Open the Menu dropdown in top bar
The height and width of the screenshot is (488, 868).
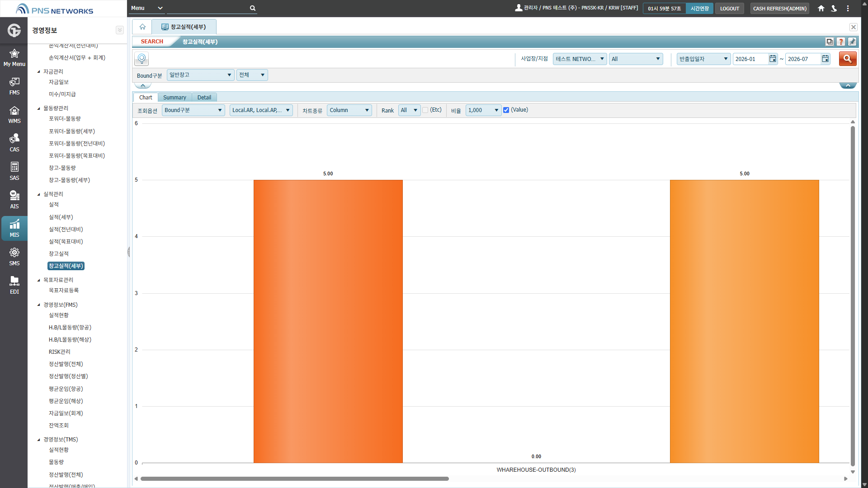(x=146, y=8)
